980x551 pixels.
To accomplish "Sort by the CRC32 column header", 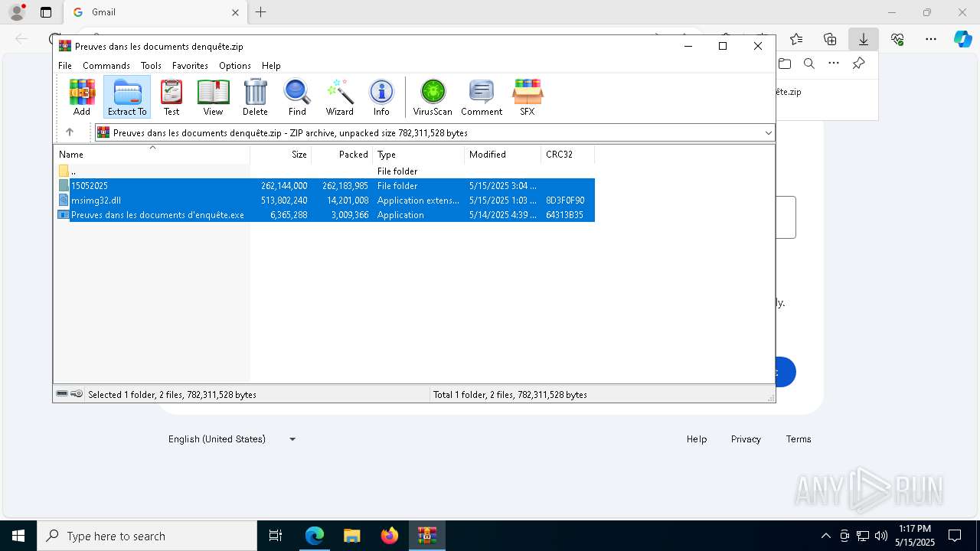I will [x=567, y=155].
